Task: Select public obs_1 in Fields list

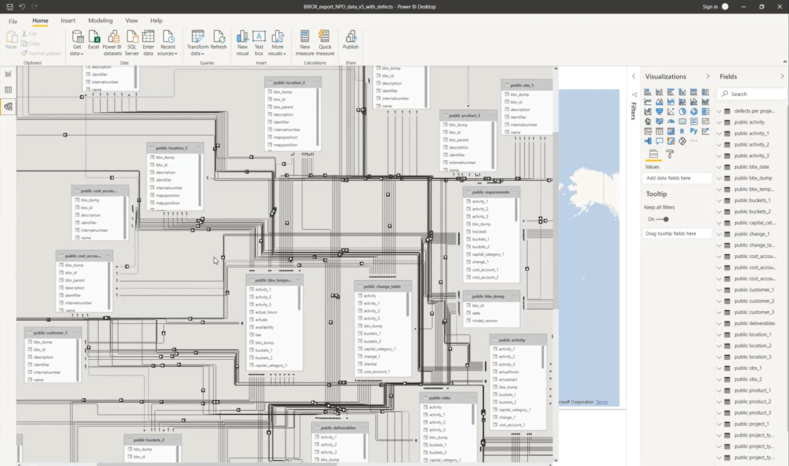Action: [x=748, y=368]
